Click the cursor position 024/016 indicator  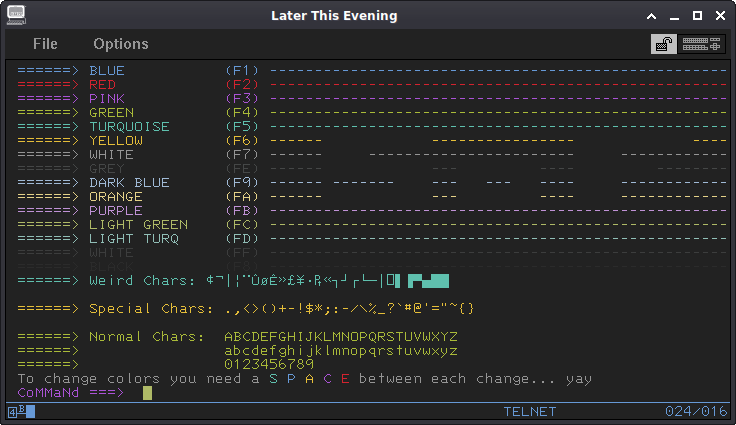pos(696,412)
